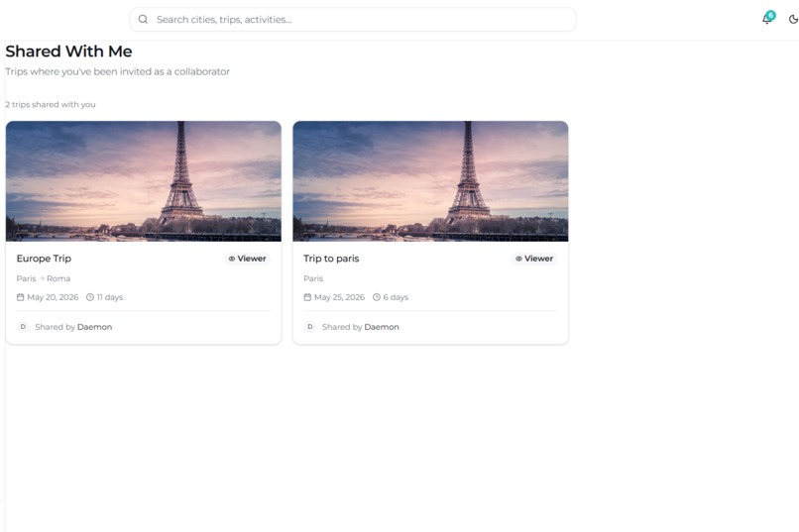The width and height of the screenshot is (799, 532).
Task: Click the Paris → Roma route text
Action: [44, 278]
